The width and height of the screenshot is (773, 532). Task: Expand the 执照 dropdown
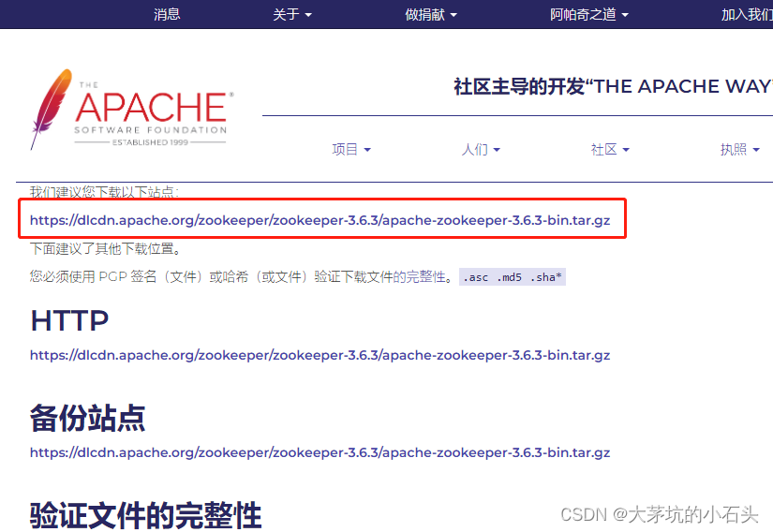740,149
